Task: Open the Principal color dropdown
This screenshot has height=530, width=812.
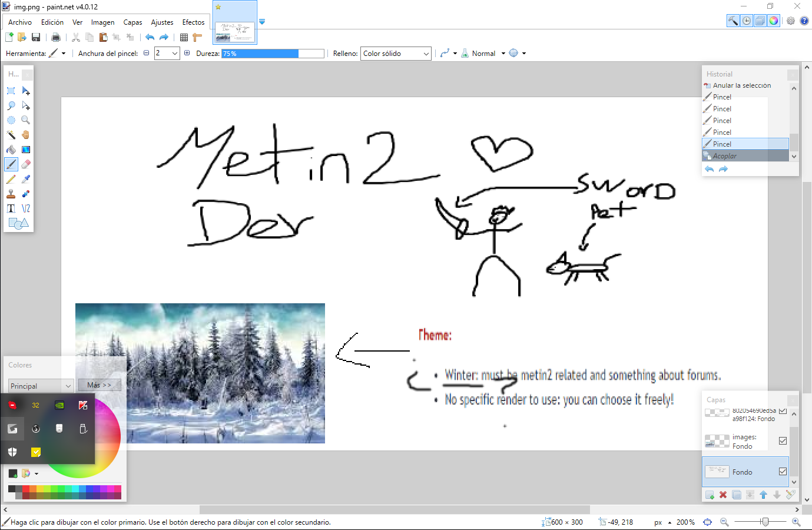Action: click(x=41, y=386)
